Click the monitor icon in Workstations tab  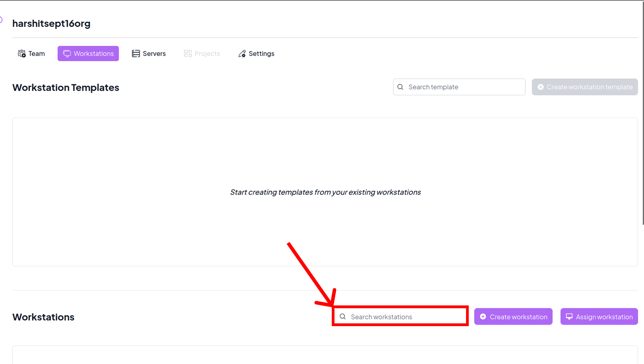pos(67,54)
